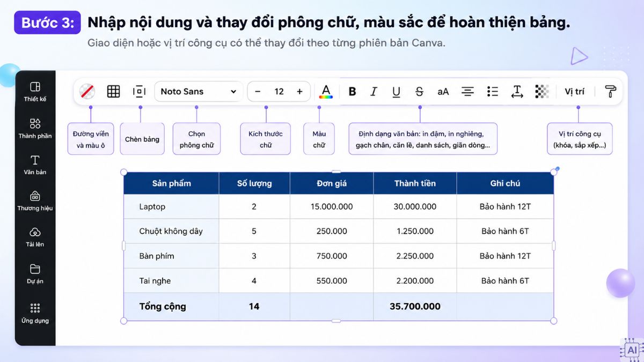Click the 750.000 unit price cell
This screenshot has height=362, width=644.
tap(332, 256)
